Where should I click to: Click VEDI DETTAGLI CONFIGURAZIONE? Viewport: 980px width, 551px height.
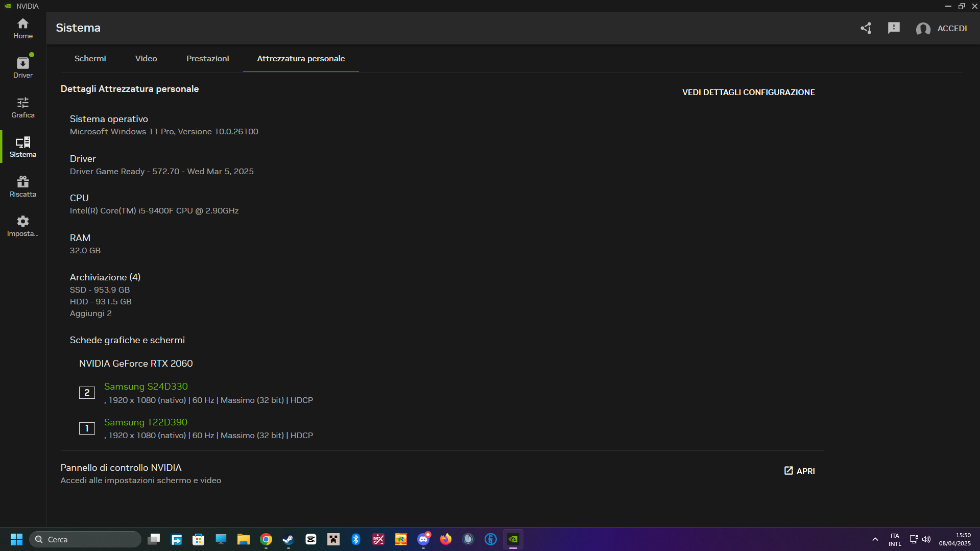click(748, 92)
